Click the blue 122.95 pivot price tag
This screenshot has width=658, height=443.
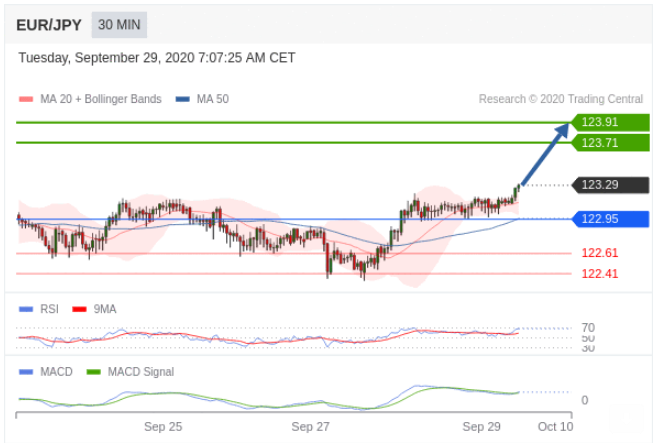point(611,219)
